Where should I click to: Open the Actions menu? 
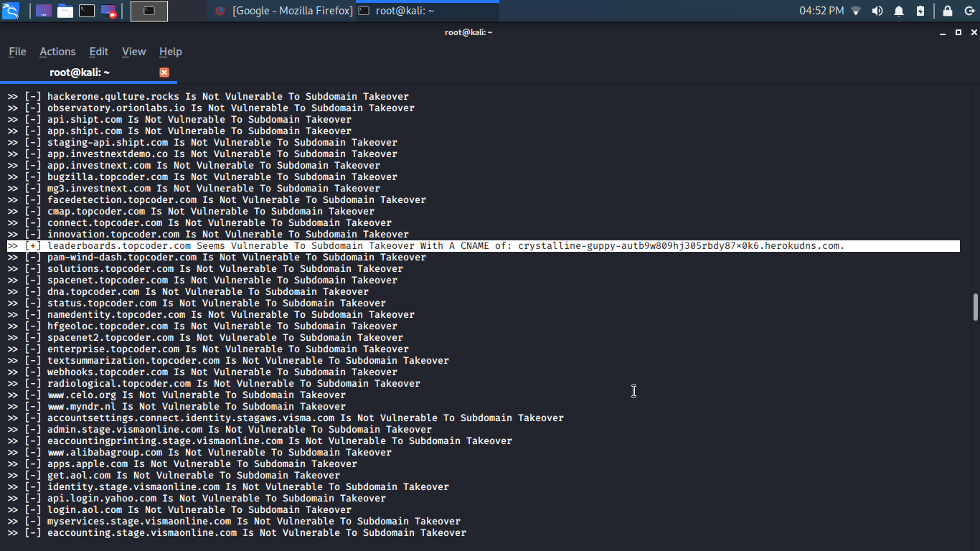pos(57,52)
